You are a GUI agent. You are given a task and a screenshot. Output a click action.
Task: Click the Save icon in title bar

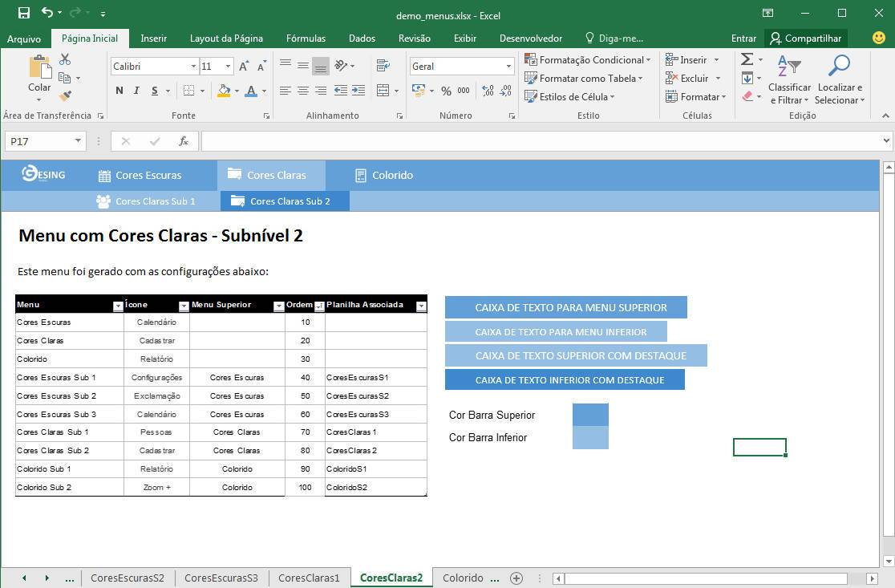(24, 13)
